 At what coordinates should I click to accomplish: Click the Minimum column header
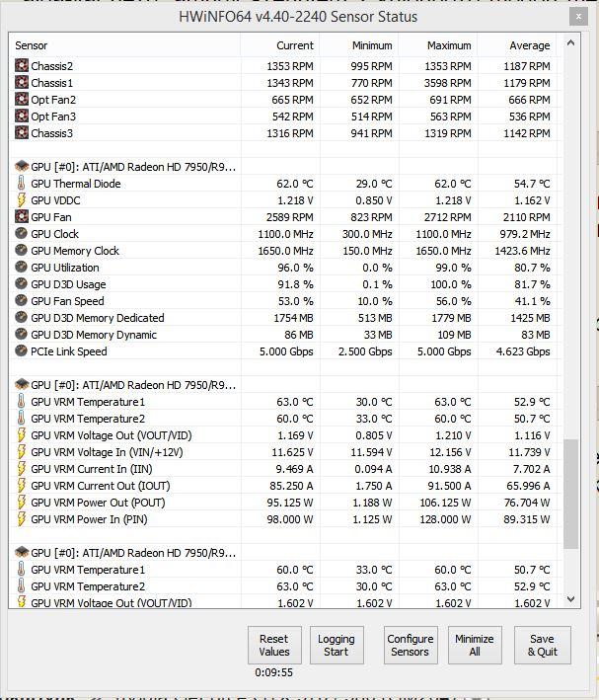point(359,45)
